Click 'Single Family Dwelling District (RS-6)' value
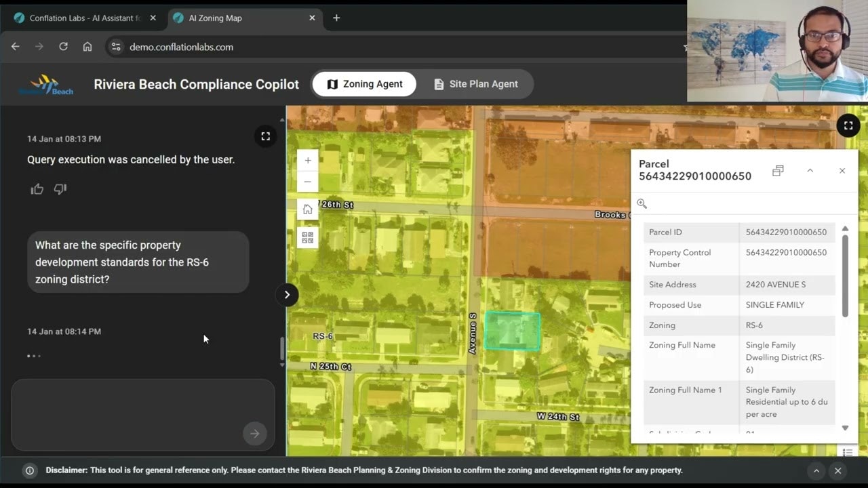Image resolution: width=868 pixels, height=488 pixels. click(x=785, y=357)
